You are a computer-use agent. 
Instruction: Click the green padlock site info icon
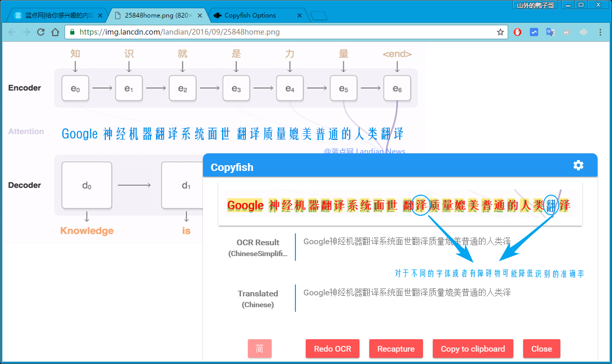[x=72, y=32]
